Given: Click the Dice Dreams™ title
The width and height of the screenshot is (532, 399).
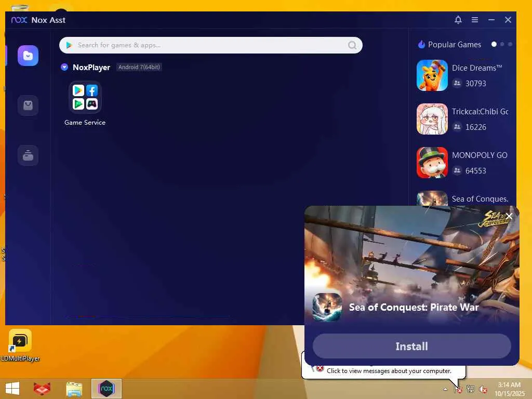Looking at the screenshot, I should coord(477,68).
